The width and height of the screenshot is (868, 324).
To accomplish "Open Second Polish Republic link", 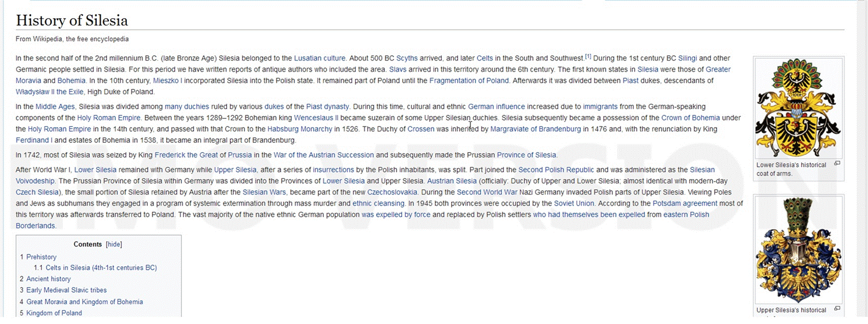I will tap(556, 170).
